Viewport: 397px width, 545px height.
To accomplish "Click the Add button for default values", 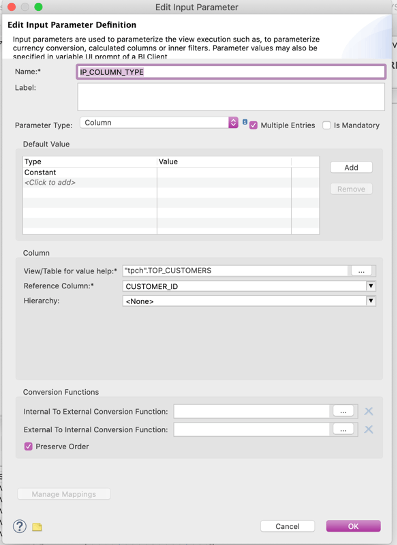I will click(351, 168).
